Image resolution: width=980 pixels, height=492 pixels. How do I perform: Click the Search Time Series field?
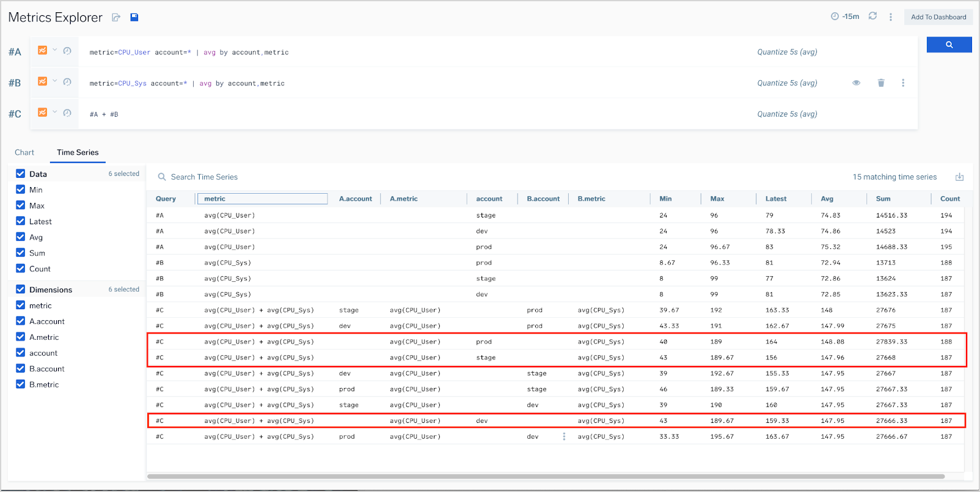coord(204,177)
